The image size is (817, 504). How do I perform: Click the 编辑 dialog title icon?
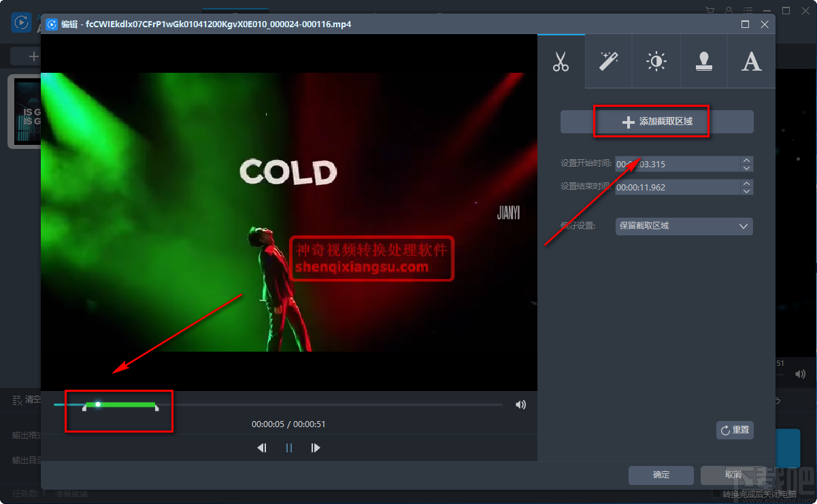click(51, 24)
